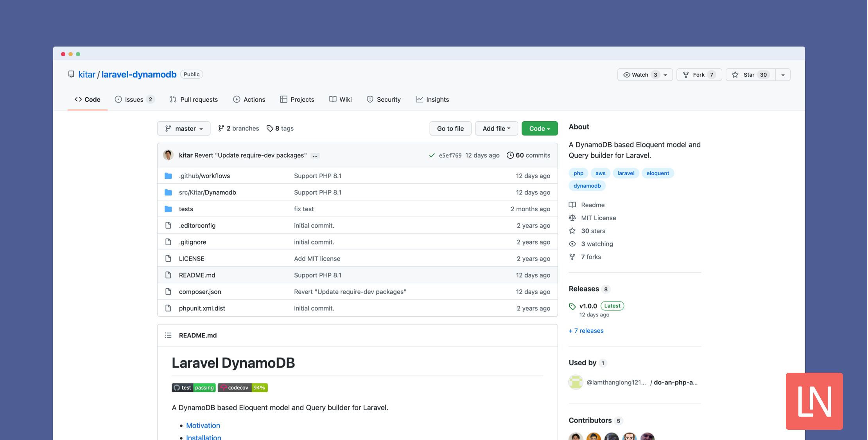Open the Insights tab
Viewport: 868px width, 440px height.
[x=432, y=99]
